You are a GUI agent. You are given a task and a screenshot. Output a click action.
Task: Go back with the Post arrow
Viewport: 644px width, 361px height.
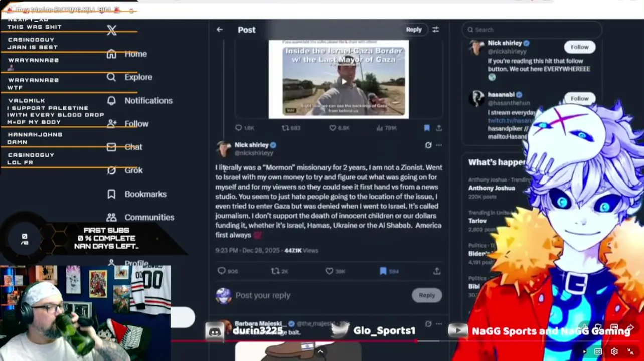tap(220, 30)
